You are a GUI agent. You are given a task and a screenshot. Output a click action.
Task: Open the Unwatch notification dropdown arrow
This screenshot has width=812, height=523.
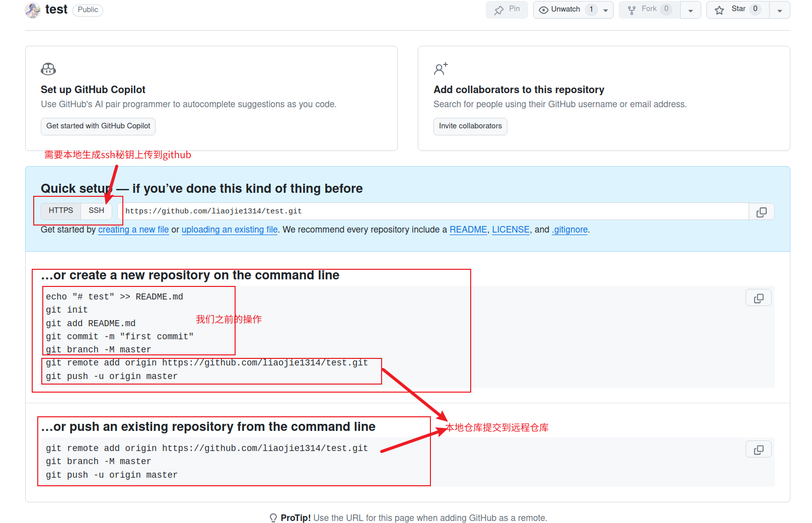pos(606,10)
